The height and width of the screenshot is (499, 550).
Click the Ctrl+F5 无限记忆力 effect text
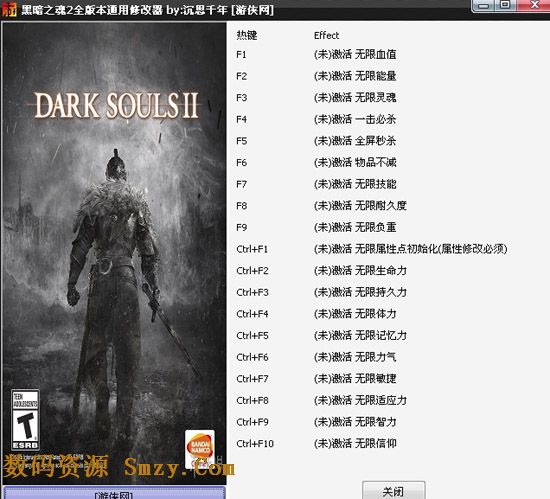(360, 335)
